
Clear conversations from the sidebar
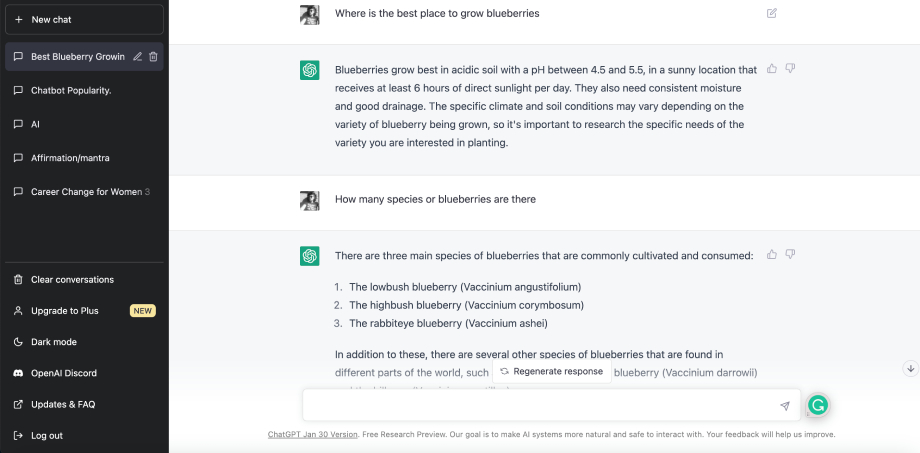(72, 280)
